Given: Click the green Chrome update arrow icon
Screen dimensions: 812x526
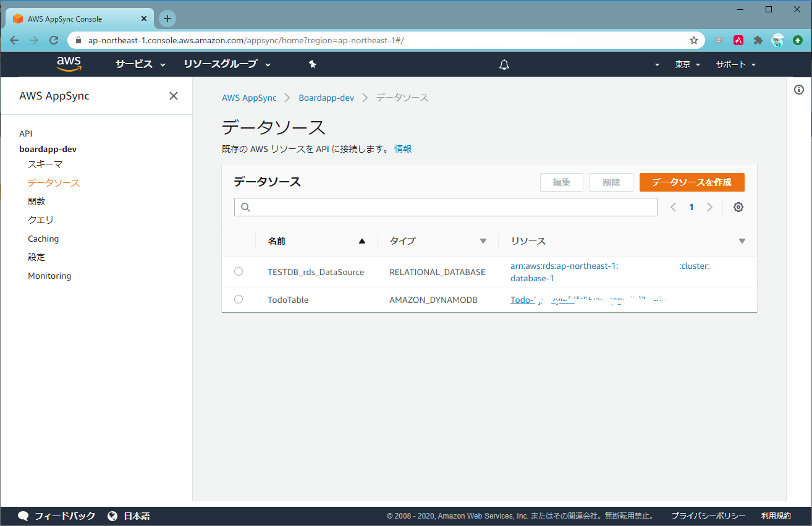Looking at the screenshot, I should (x=798, y=40).
